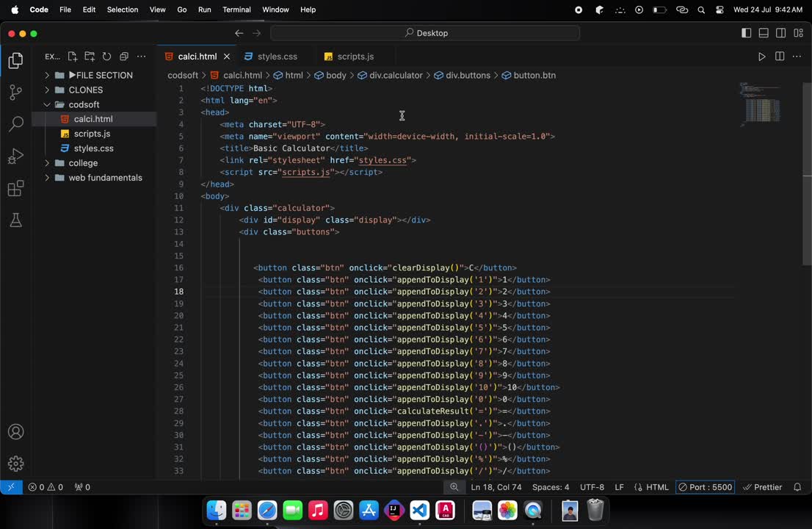Open the errors and warnings indicator
This screenshot has height=529, width=812.
pos(46,487)
